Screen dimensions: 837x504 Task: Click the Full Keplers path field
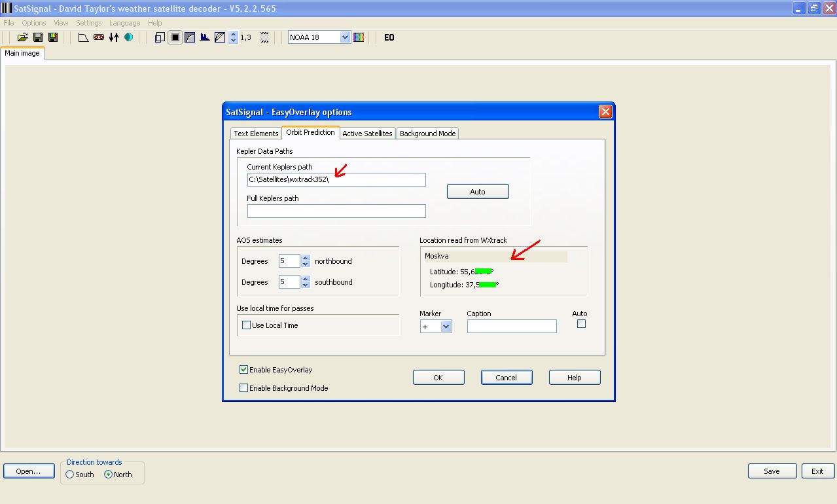pos(336,211)
